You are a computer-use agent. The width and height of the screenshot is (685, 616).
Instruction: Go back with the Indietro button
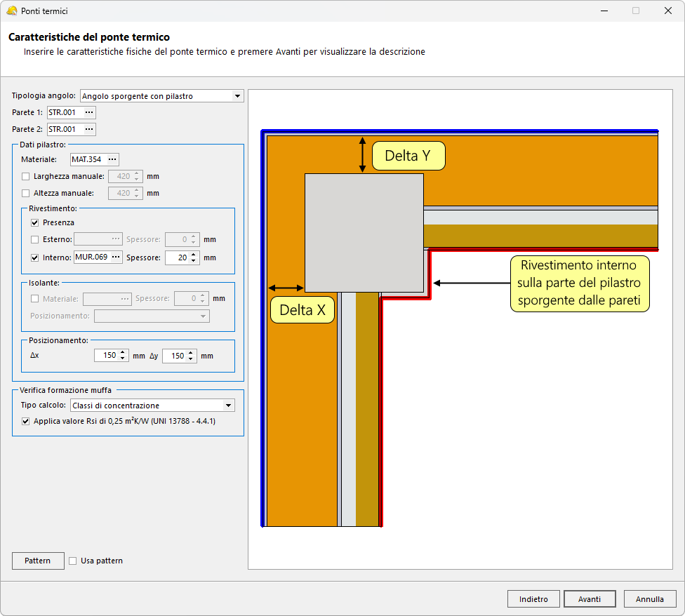tap(533, 599)
